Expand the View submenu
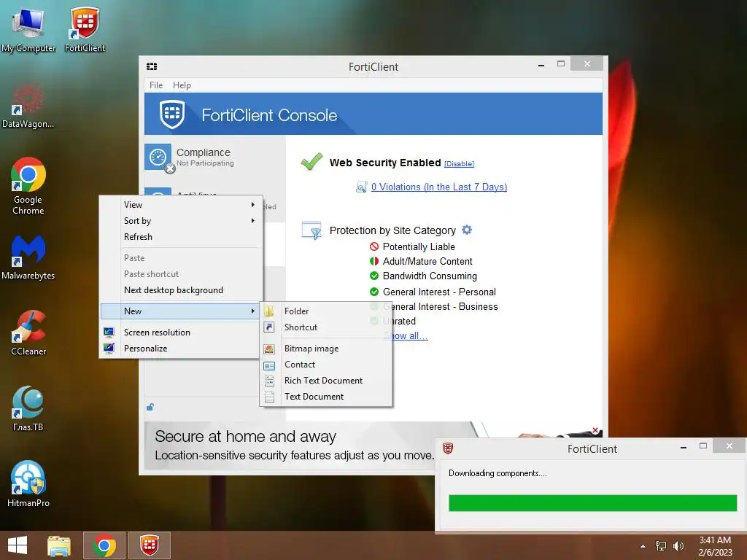The height and width of the screenshot is (560, 747). click(x=182, y=205)
